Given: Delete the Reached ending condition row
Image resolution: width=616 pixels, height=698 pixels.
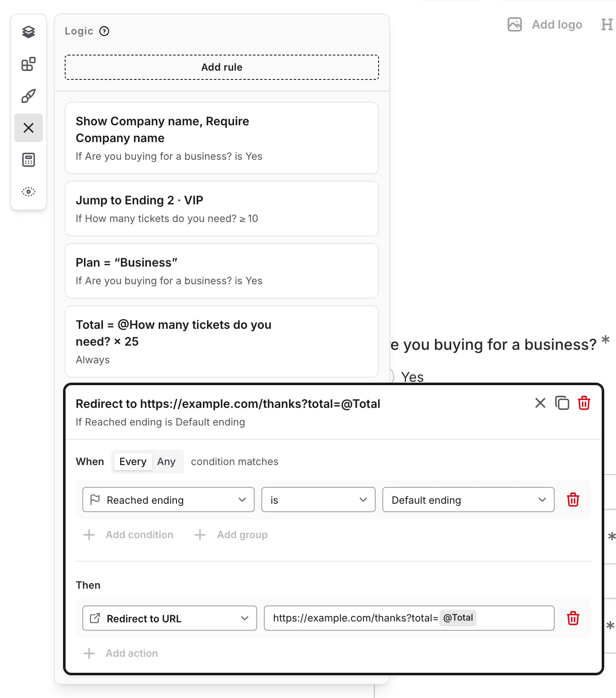Looking at the screenshot, I should coord(573,500).
